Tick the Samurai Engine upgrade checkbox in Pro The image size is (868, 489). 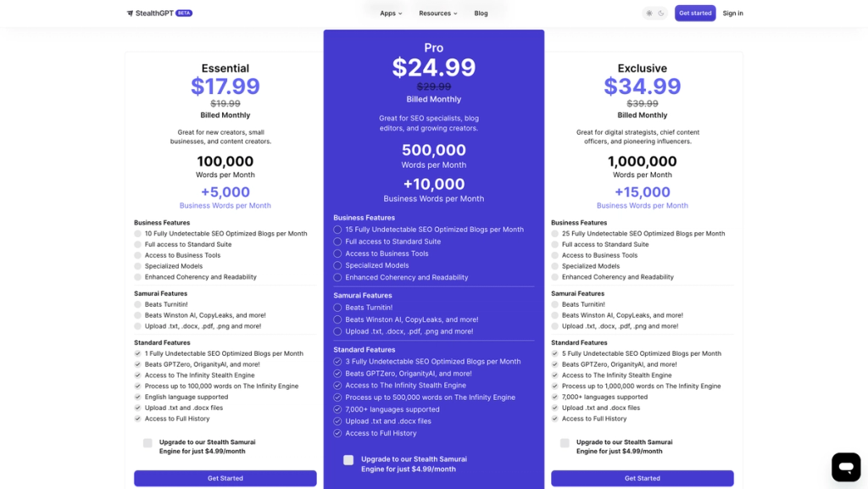click(x=348, y=459)
